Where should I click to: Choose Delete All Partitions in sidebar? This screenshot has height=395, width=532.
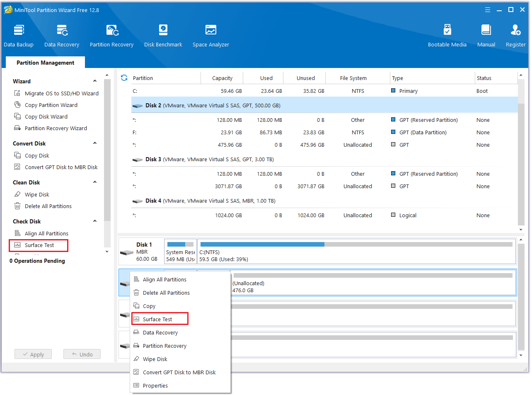43,206
